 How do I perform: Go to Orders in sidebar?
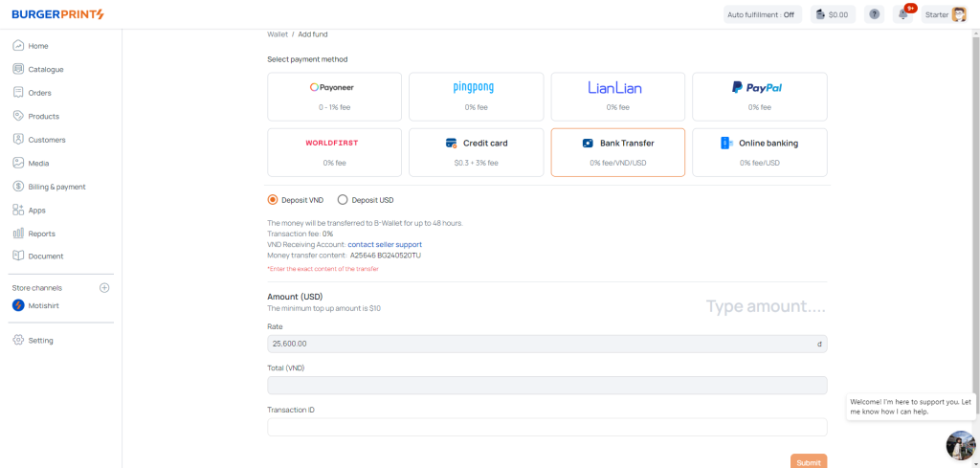tap(39, 93)
